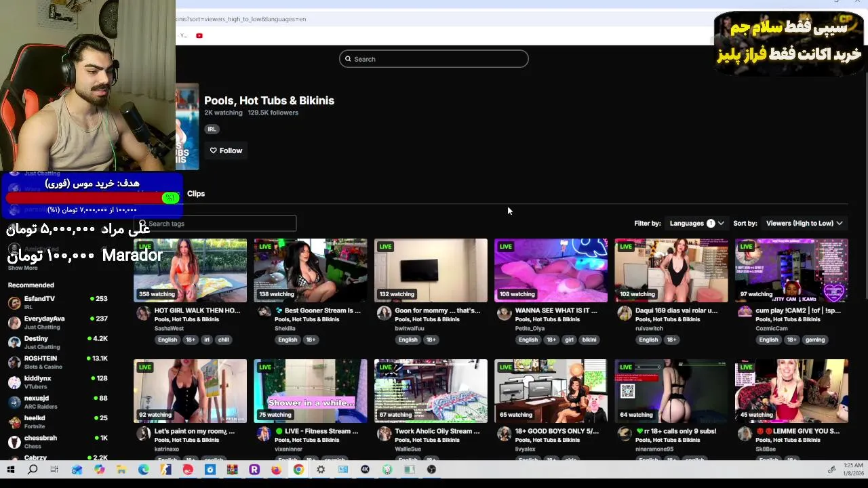Click Show More in the sidebar
868x488 pixels.
pos(22,268)
